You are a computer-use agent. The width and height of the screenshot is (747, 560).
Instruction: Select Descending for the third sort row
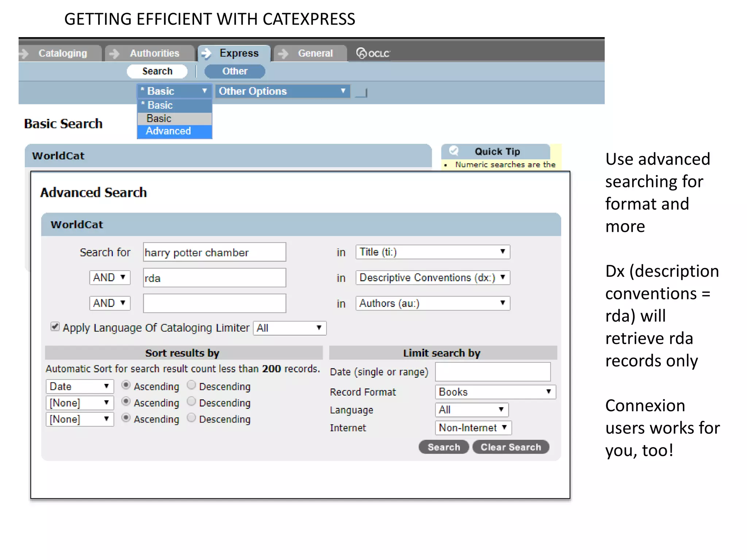(x=191, y=418)
